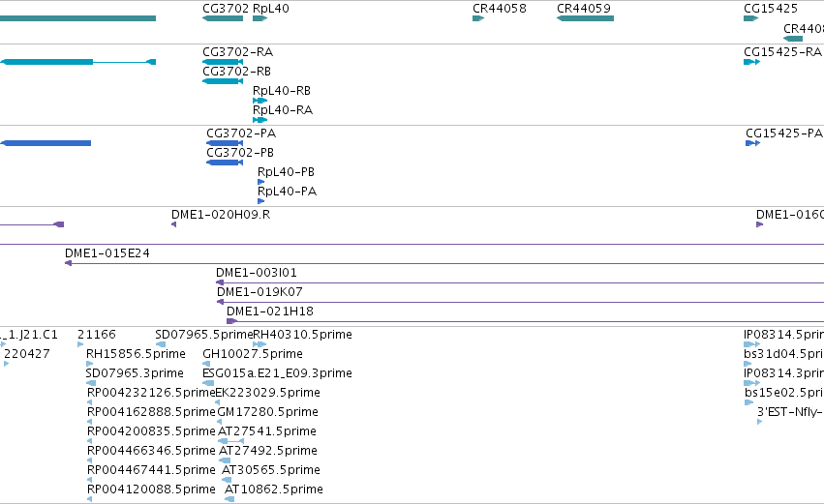Viewport: 824px width, 504px height.
Task: Select the bs15e02 EST label
Action: [783, 393]
